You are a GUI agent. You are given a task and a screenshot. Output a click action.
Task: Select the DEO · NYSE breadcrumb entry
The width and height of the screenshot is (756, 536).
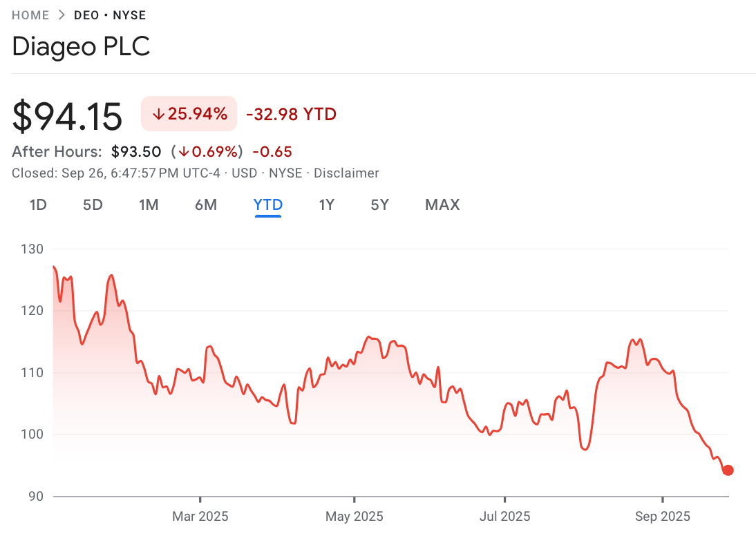click(109, 15)
